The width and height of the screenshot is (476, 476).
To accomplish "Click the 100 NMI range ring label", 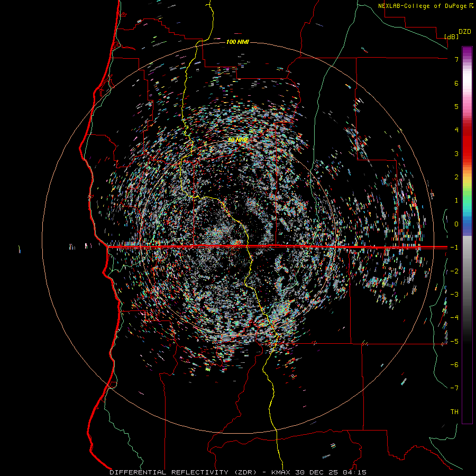I will [237, 42].
